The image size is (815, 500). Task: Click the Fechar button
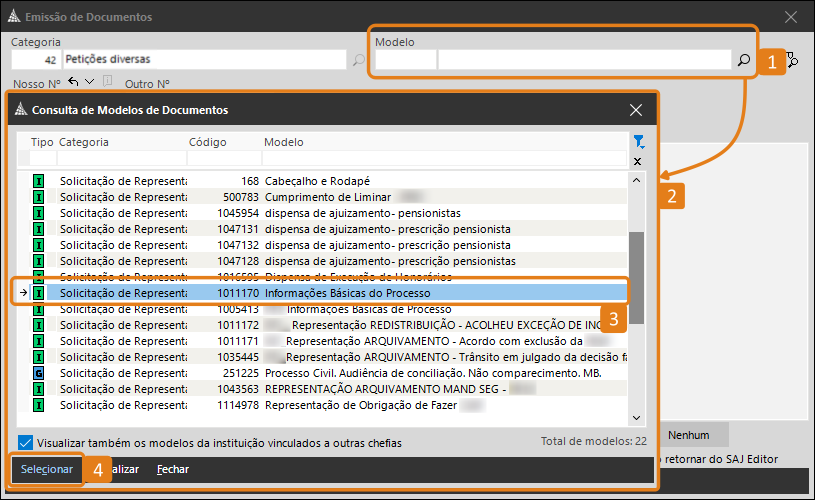[x=173, y=469]
